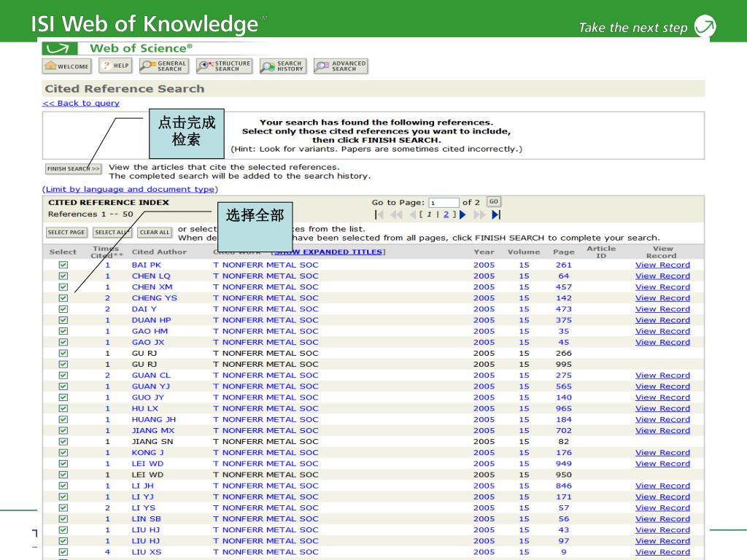Uncheck the DUAN HP reference checkbox
The height and width of the screenshot is (560, 747).
click(63, 320)
